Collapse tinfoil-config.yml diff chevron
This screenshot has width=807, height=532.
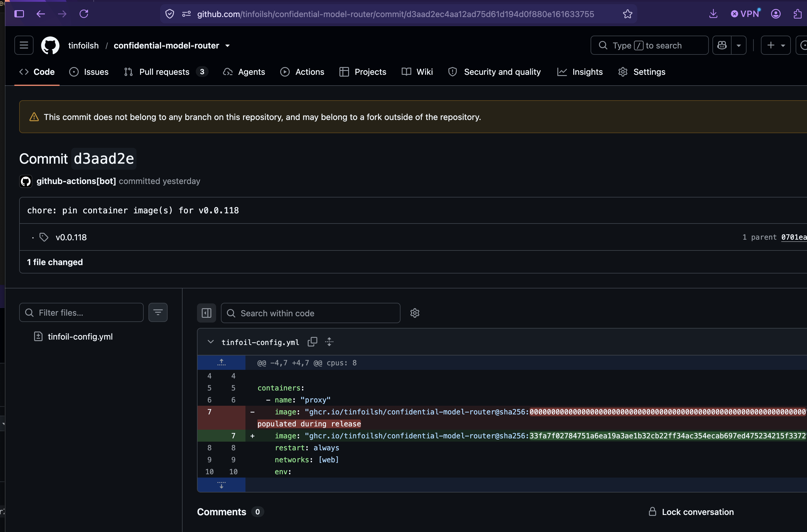point(210,342)
